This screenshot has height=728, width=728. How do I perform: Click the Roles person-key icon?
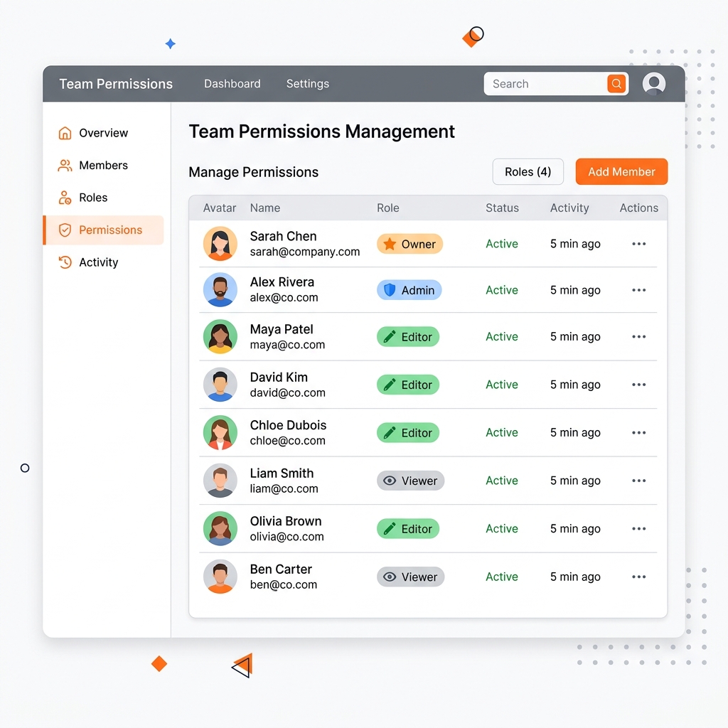65,198
